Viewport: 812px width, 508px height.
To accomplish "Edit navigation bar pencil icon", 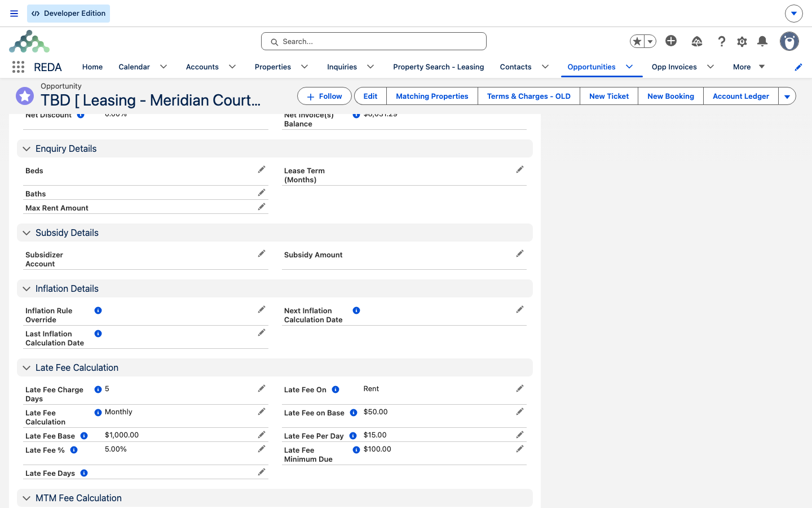I will coord(798,67).
